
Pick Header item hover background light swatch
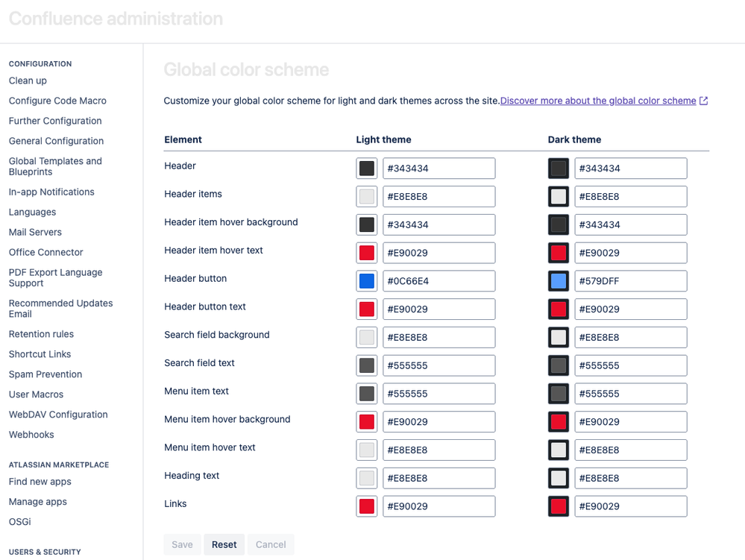[x=366, y=224]
